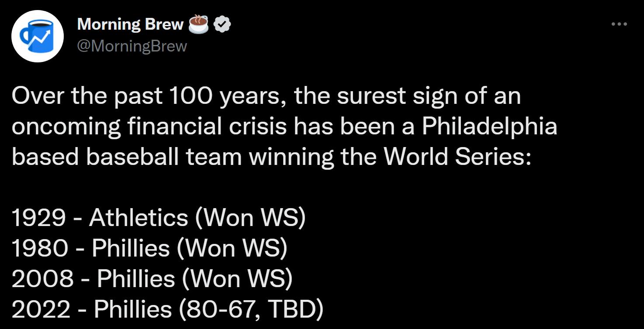Select the word 'Philadelphia' in tweet
Image resolution: width=644 pixels, height=329 pixels.
(x=489, y=127)
